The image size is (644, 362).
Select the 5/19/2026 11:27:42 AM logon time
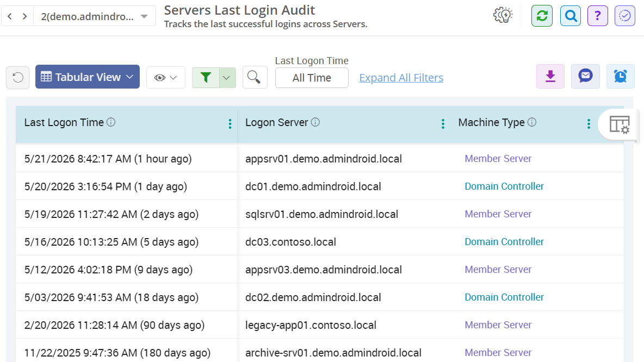[112, 214]
